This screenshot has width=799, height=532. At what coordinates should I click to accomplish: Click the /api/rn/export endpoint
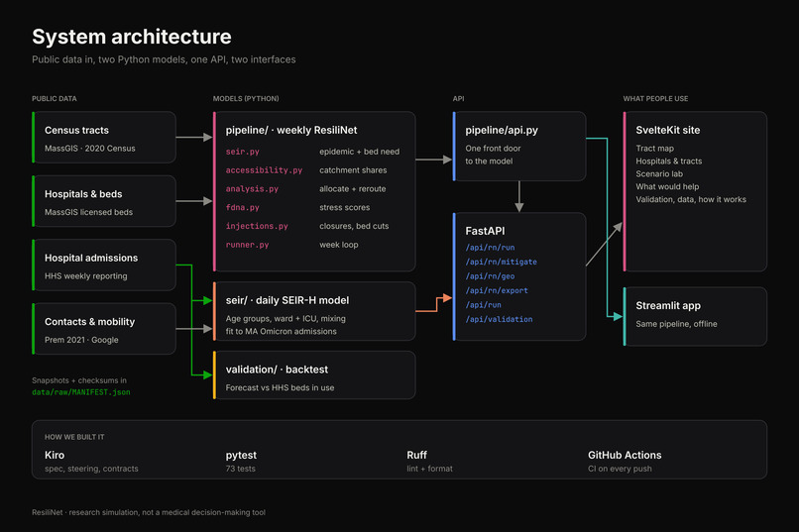[497, 290]
